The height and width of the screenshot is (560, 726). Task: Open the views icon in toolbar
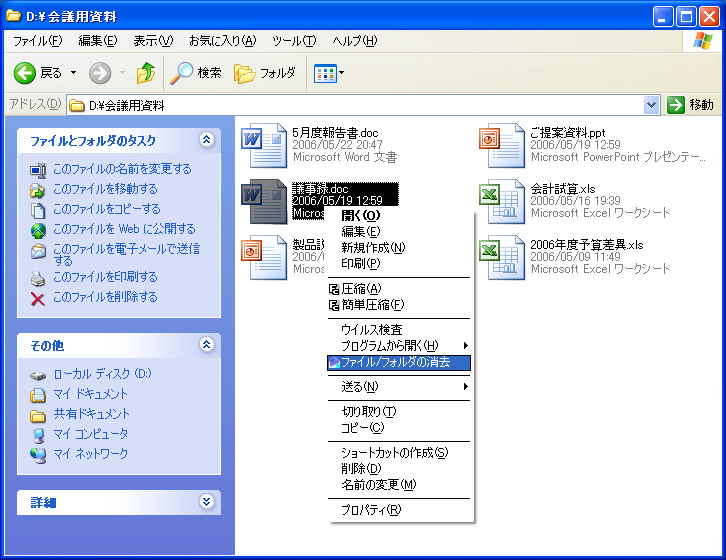click(x=325, y=73)
